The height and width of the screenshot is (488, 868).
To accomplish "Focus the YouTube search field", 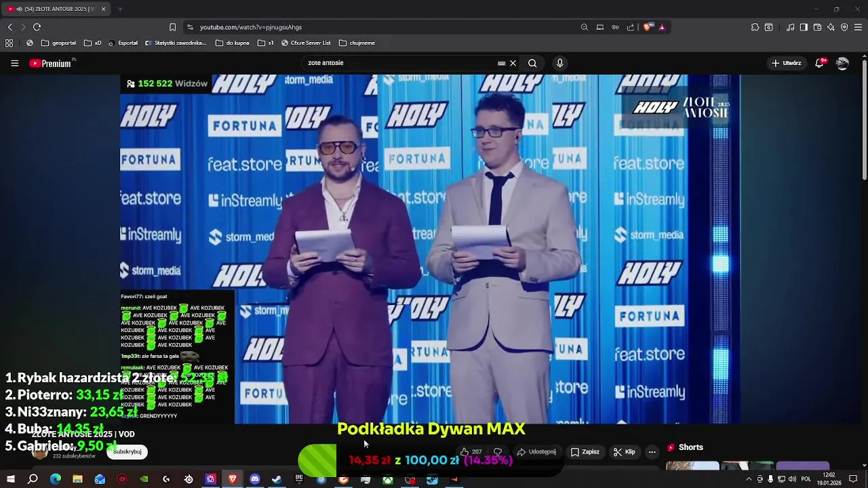I will pos(400,63).
